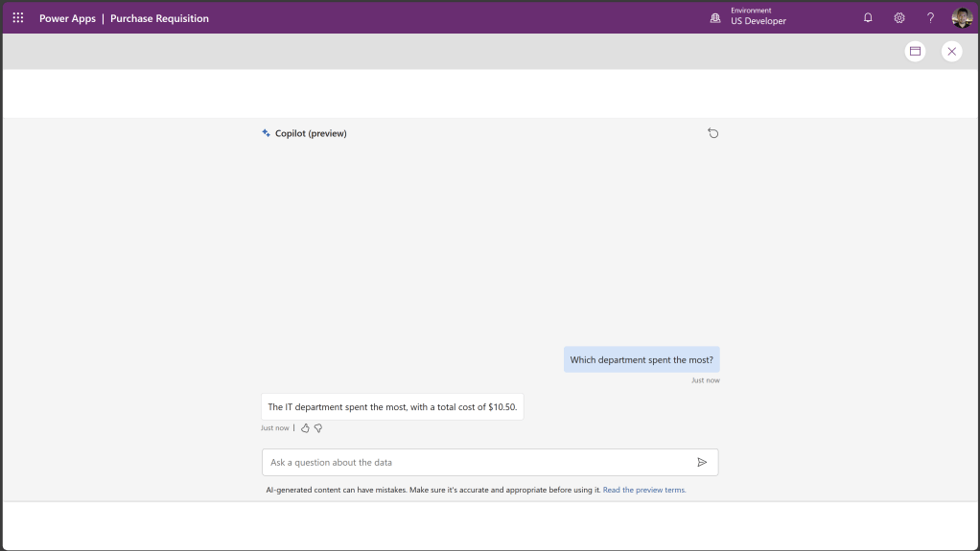
Task: Like the Copilot response with thumbs up
Action: (x=305, y=428)
